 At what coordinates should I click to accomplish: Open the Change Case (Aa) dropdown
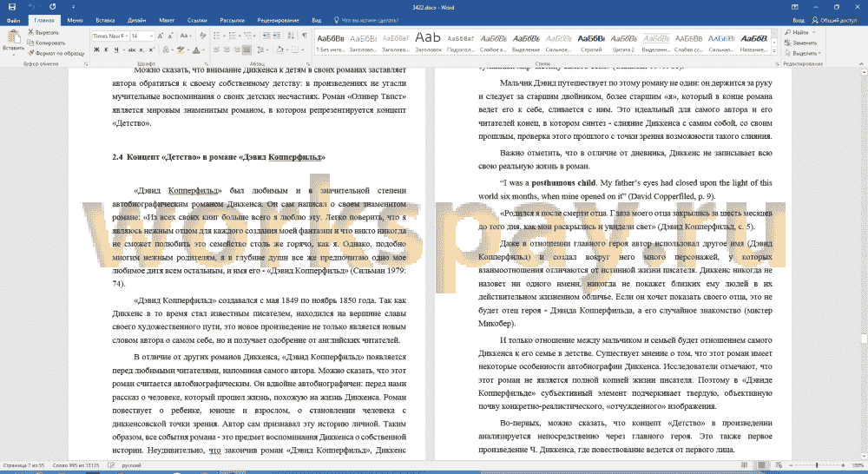(x=186, y=36)
